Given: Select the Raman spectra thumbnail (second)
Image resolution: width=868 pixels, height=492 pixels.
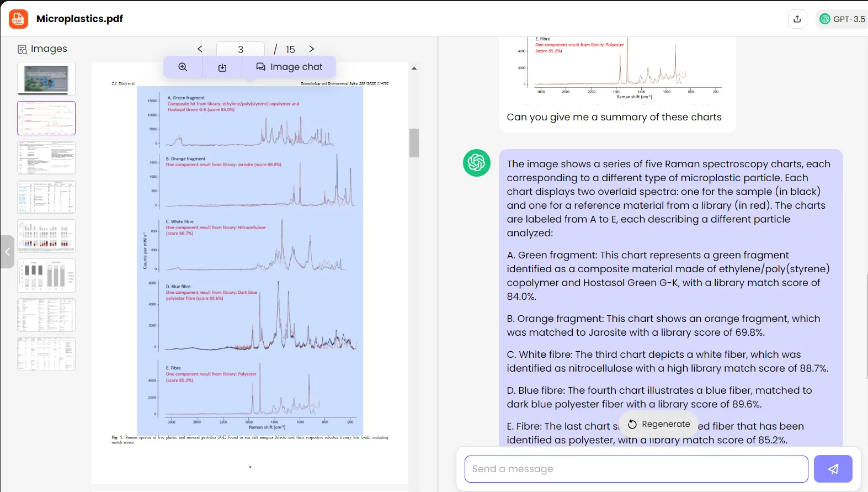Looking at the screenshot, I should point(46,118).
